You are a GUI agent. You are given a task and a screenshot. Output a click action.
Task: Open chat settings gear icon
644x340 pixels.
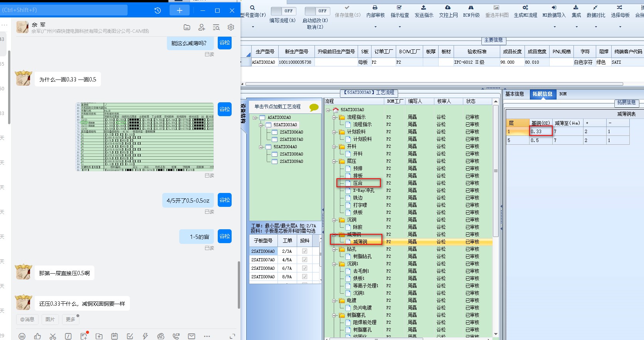point(231,27)
